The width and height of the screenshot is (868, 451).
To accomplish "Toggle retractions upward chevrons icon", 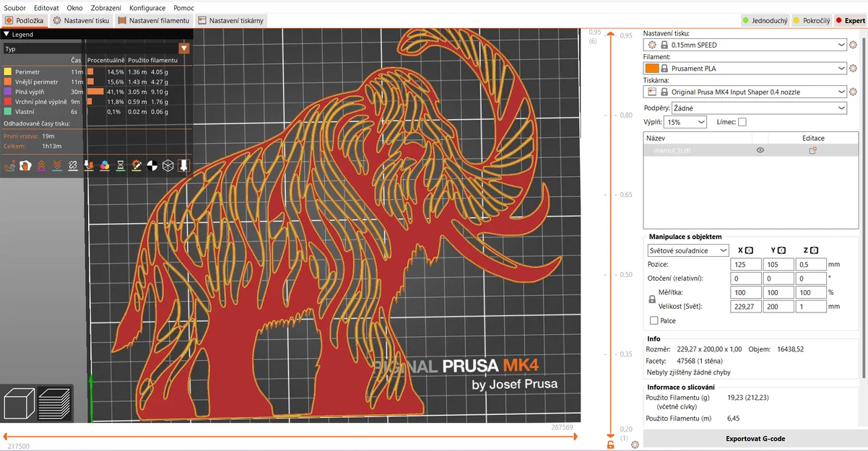I will (x=41, y=166).
